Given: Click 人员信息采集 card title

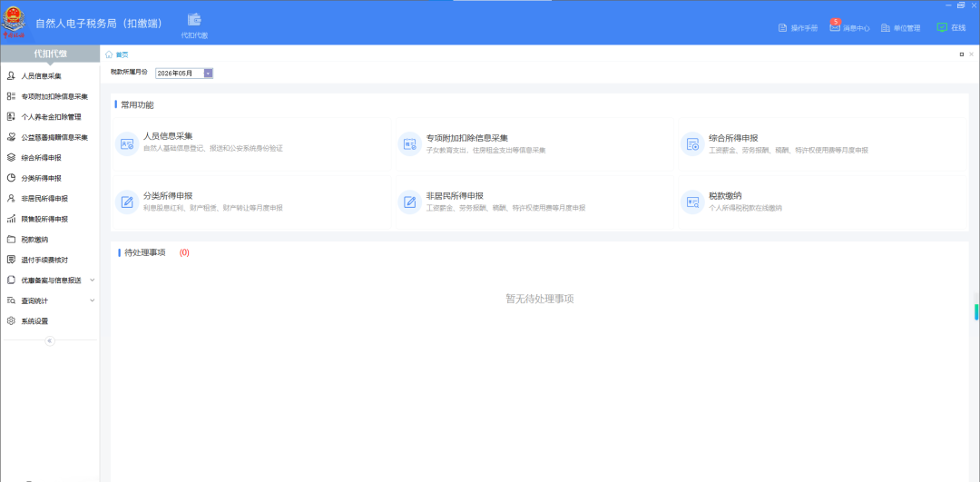Looking at the screenshot, I should 168,136.
